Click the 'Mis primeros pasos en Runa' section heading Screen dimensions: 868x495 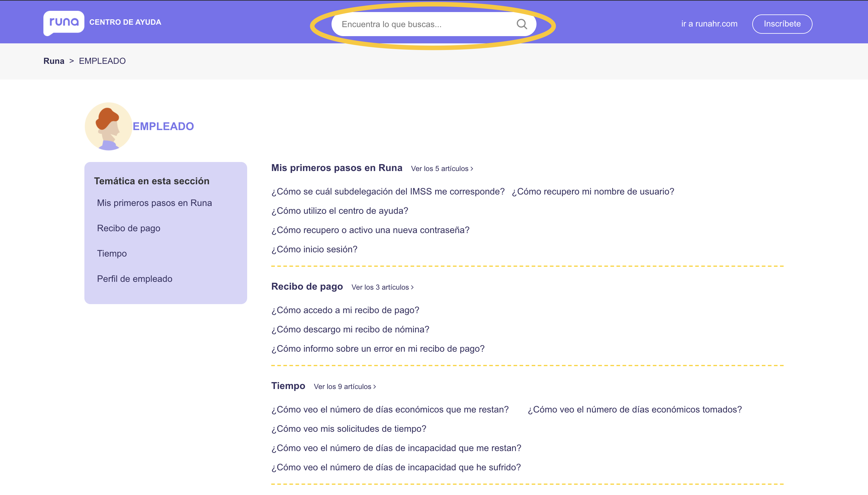[x=337, y=168]
